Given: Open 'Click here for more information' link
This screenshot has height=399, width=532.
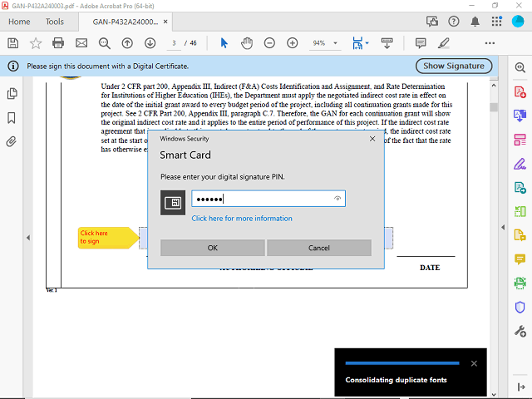Looking at the screenshot, I should coord(242,219).
